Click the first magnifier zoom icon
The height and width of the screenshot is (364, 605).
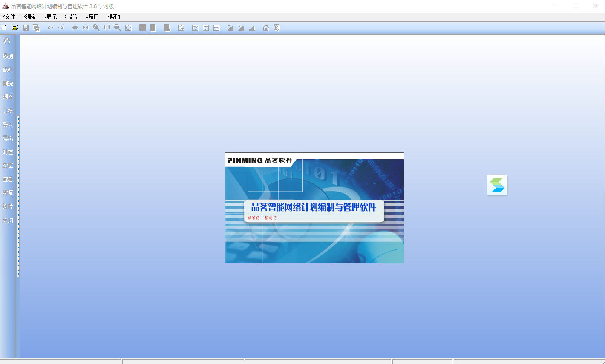[96, 28]
